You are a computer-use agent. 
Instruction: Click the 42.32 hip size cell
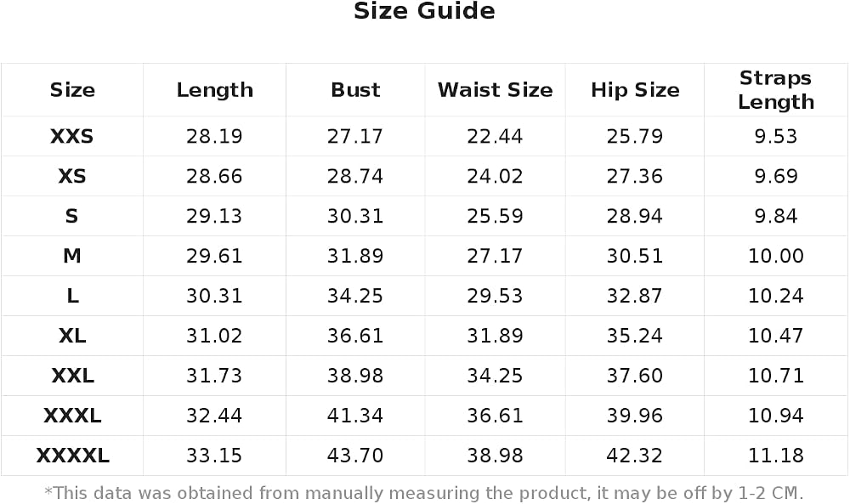pos(635,456)
